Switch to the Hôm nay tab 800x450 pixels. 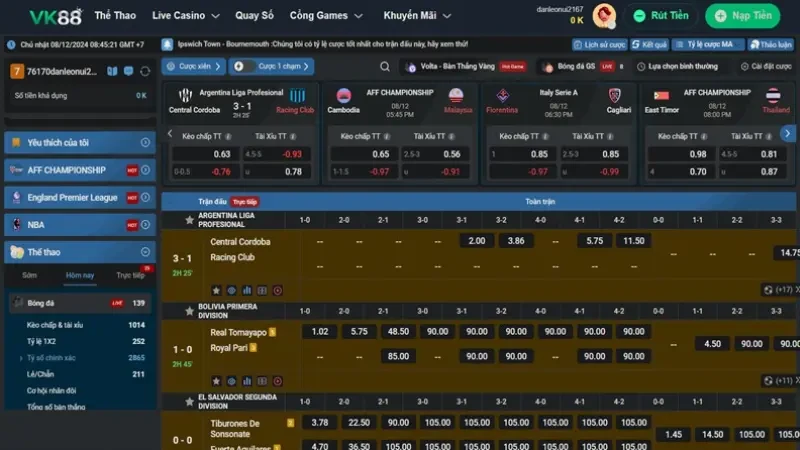(80, 275)
